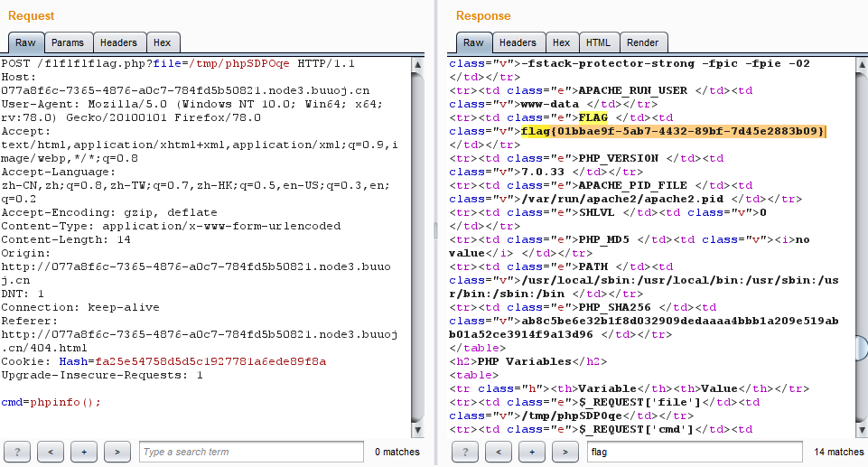868x467 pixels.
Task: Select the Response Raw tab
Action: (473, 42)
